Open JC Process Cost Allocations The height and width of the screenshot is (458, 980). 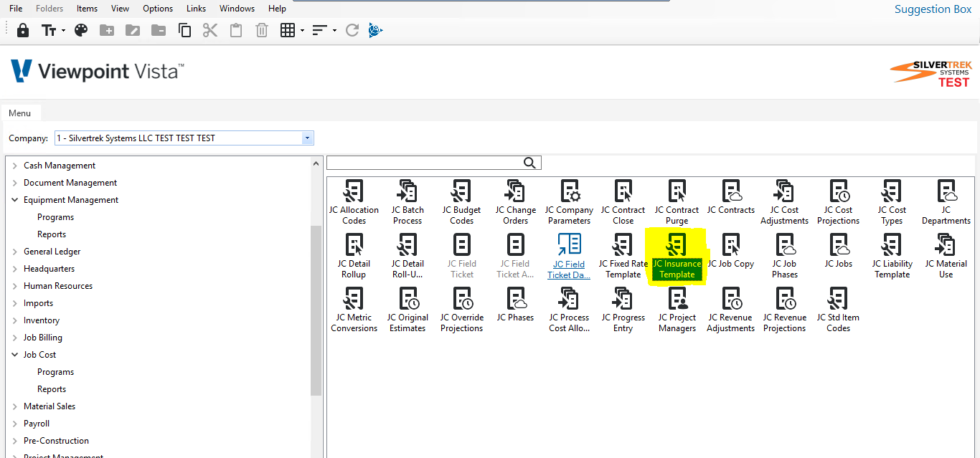click(x=569, y=310)
